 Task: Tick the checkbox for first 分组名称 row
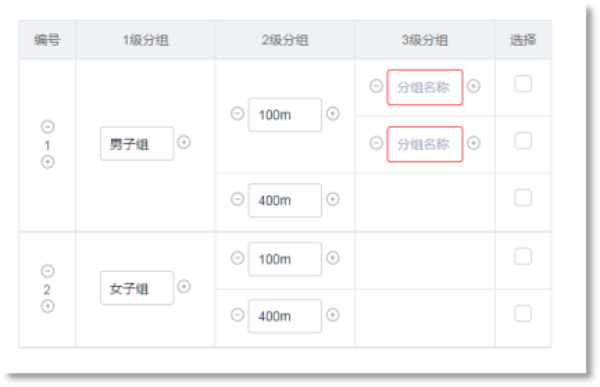523,84
